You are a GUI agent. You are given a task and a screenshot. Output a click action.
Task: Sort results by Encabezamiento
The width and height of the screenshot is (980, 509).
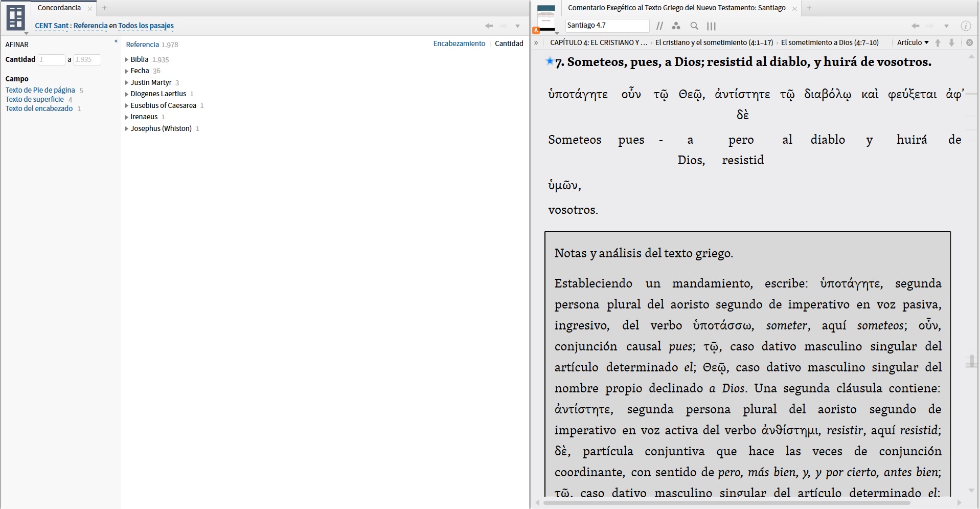pos(459,43)
